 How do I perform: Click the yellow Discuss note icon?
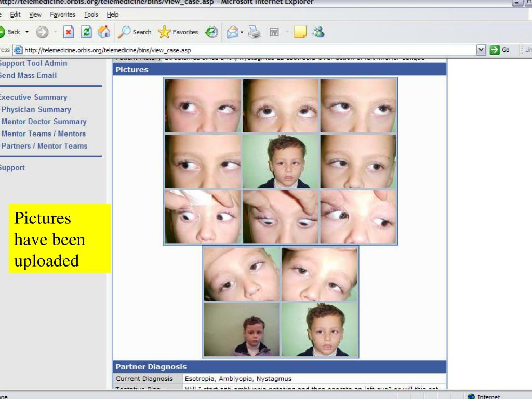click(300, 32)
